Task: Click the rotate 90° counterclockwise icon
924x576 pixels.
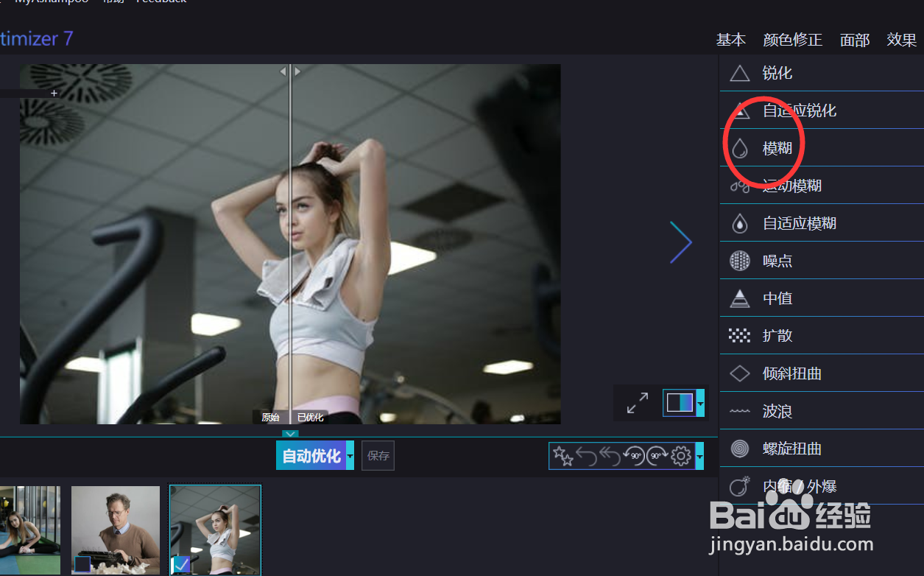Action: click(x=635, y=456)
